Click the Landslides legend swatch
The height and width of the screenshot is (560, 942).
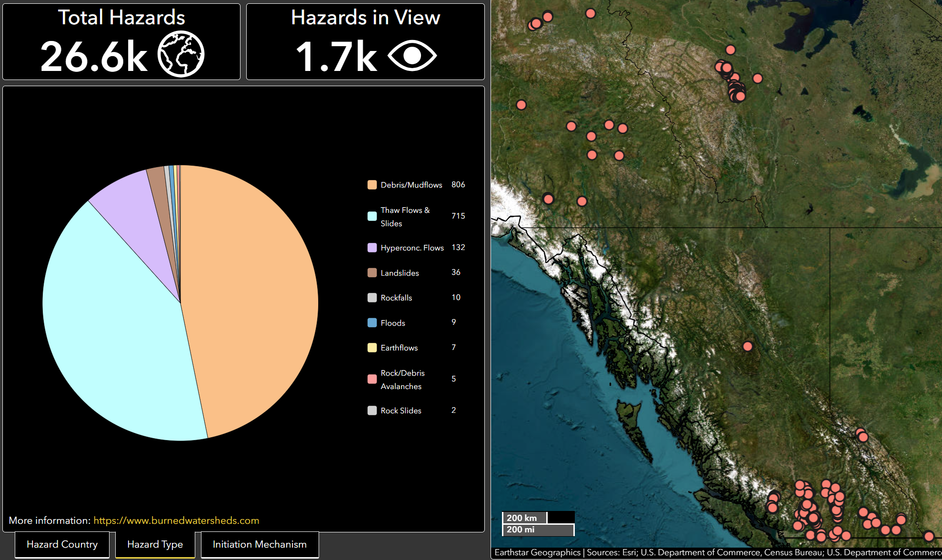372,273
